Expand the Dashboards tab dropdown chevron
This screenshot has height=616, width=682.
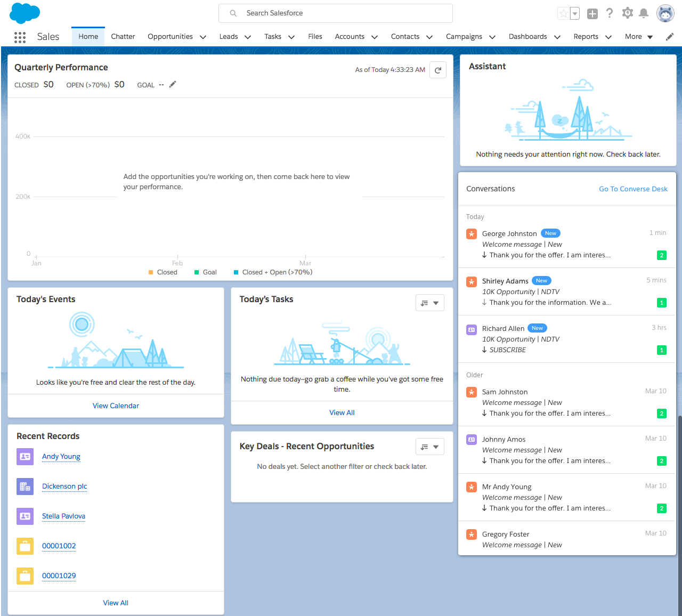(557, 37)
